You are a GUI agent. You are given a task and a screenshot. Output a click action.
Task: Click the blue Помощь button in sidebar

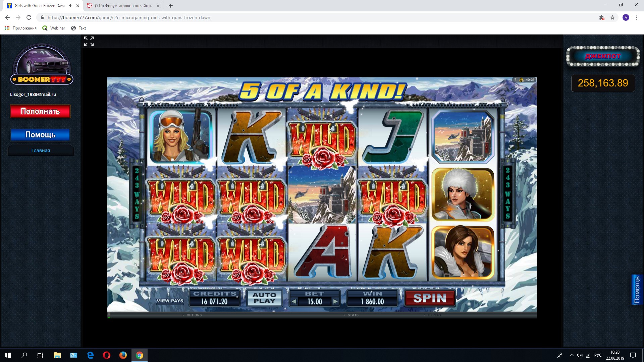pos(40,135)
